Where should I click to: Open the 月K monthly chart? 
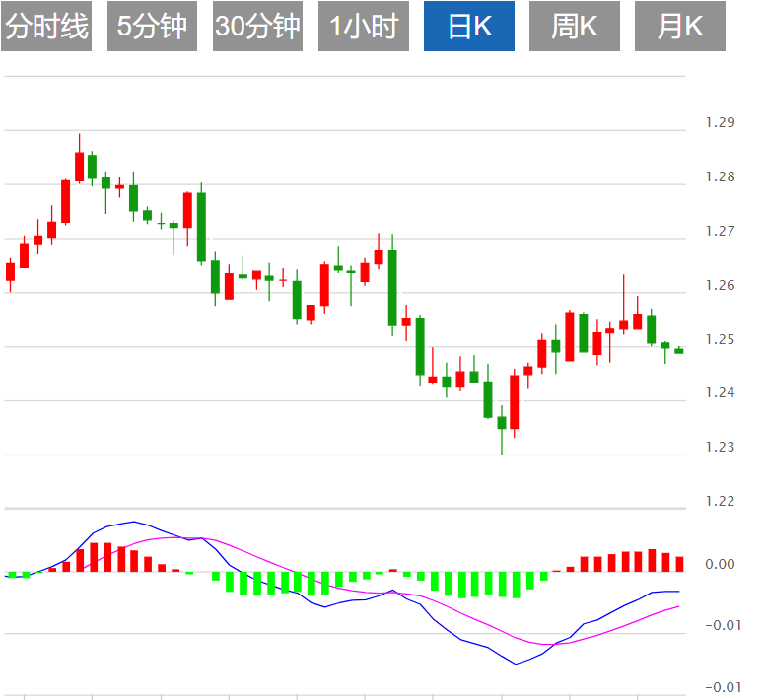680,27
